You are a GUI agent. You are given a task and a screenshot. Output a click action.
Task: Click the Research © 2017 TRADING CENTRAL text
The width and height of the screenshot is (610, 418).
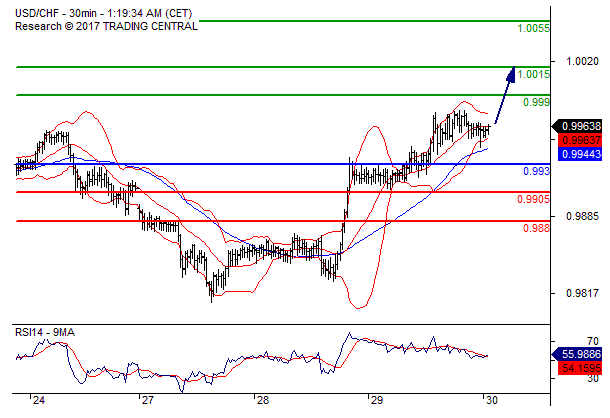106,26
